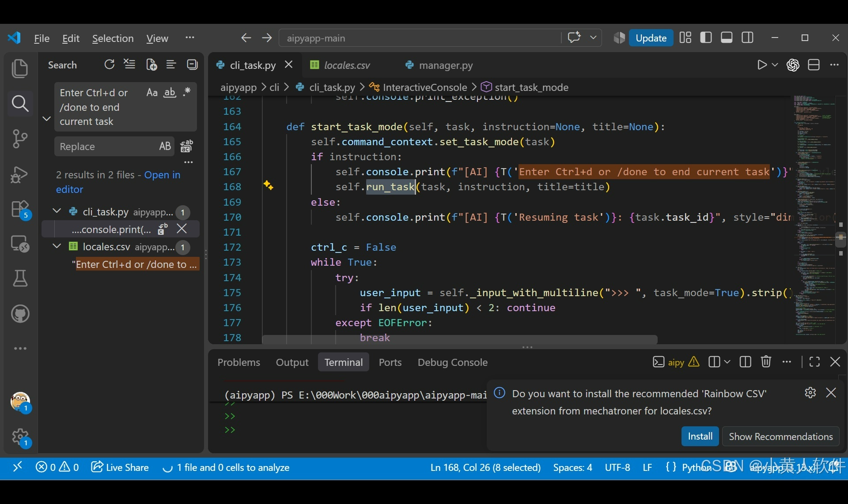
Task: Maximize panel size icon
Action: pyautogui.click(x=814, y=362)
